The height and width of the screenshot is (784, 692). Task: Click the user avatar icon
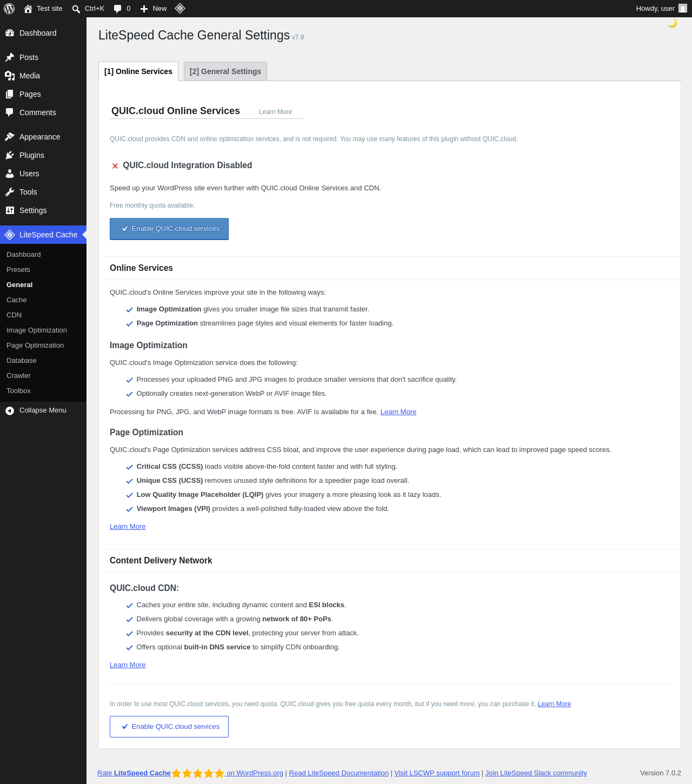click(x=683, y=8)
